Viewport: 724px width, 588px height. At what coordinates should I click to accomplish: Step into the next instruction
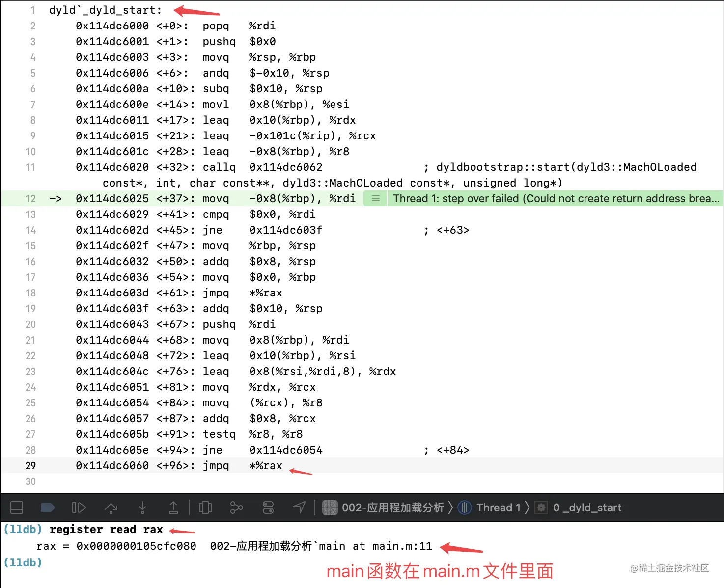[x=142, y=508]
